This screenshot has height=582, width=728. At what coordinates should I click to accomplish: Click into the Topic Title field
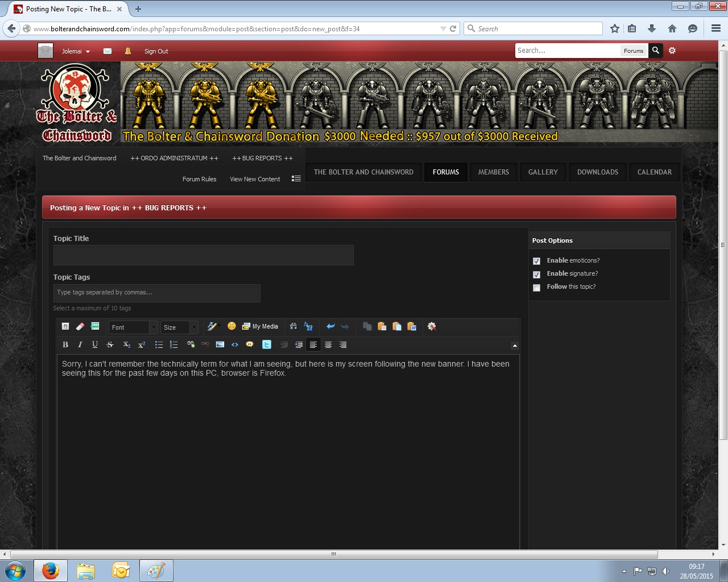click(204, 255)
